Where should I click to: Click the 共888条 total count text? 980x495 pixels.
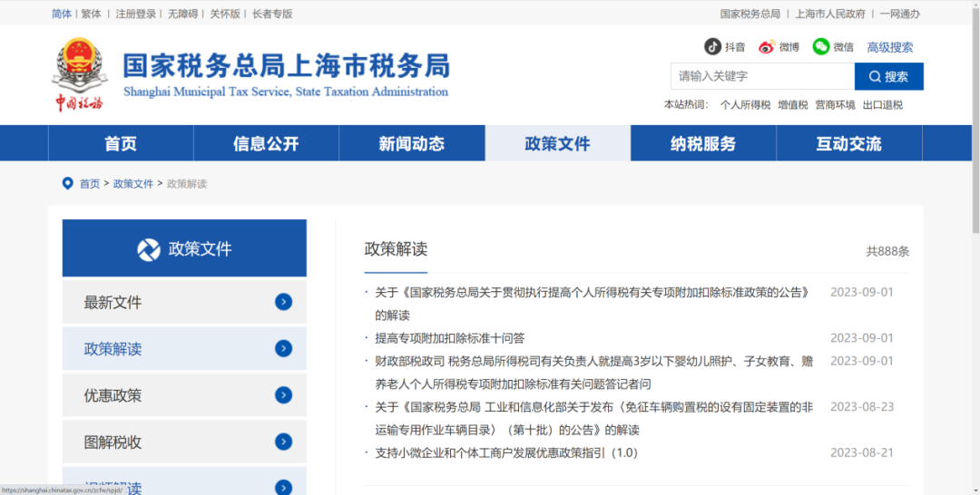coord(887,251)
